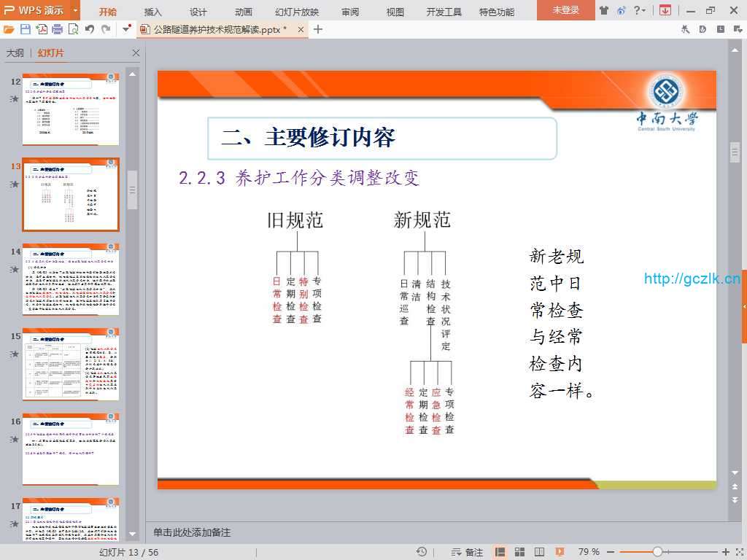Select slide 15 thumbnail in panel

coord(71,364)
